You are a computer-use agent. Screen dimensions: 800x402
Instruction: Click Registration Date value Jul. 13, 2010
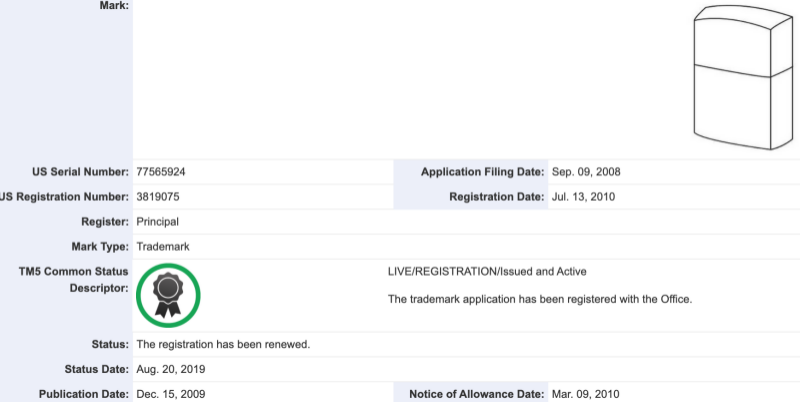(583, 197)
